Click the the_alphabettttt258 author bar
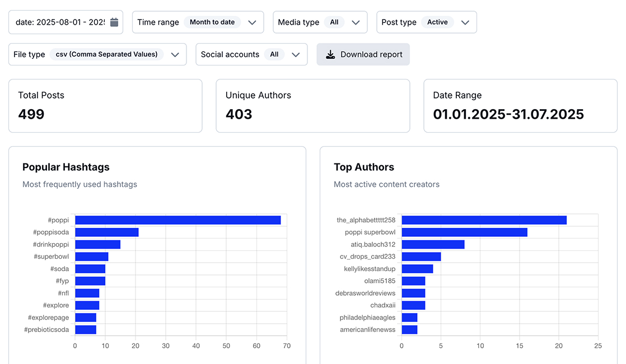 click(484, 220)
